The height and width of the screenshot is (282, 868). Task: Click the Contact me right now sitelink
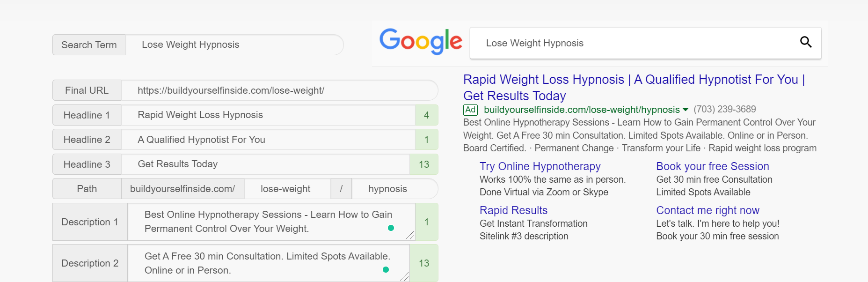pyautogui.click(x=708, y=210)
